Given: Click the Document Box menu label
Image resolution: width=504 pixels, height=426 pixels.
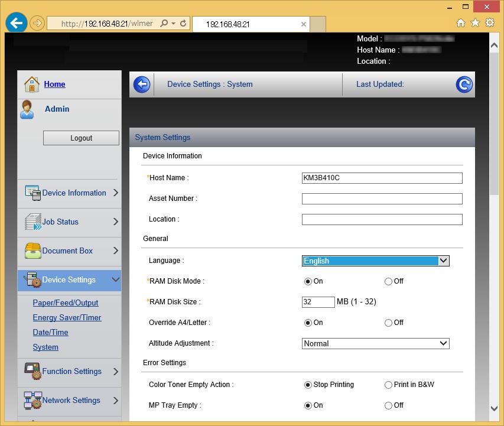Looking at the screenshot, I should click(x=67, y=251).
